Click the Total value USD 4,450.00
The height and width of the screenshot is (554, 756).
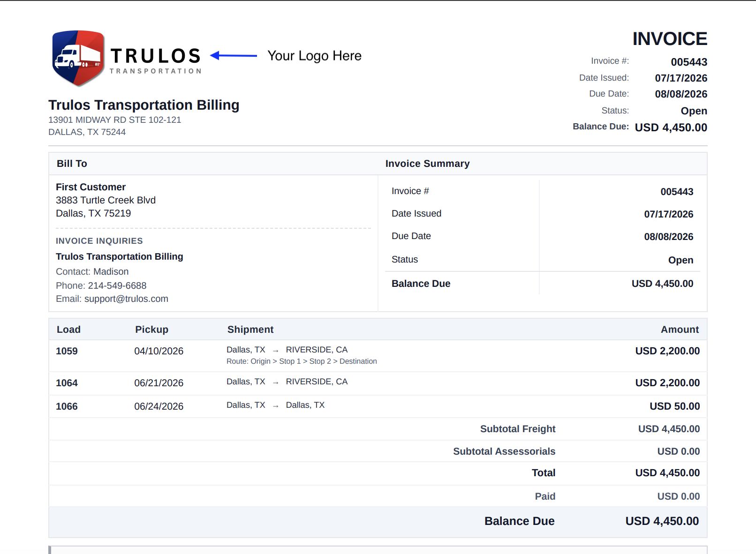pos(667,473)
